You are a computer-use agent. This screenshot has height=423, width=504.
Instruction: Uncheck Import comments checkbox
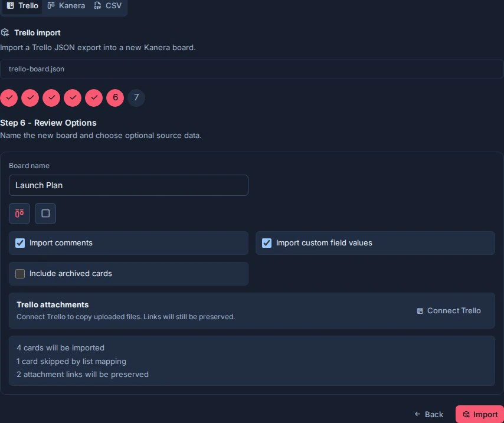[x=20, y=243]
